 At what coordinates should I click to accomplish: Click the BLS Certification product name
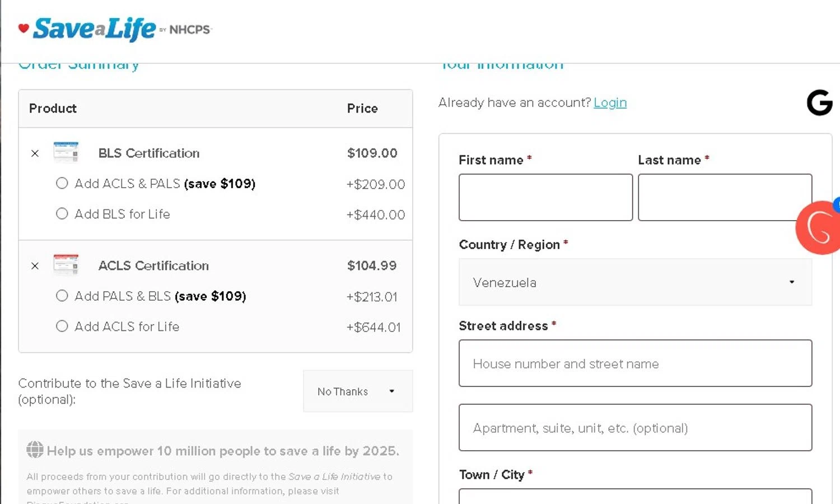click(149, 153)
